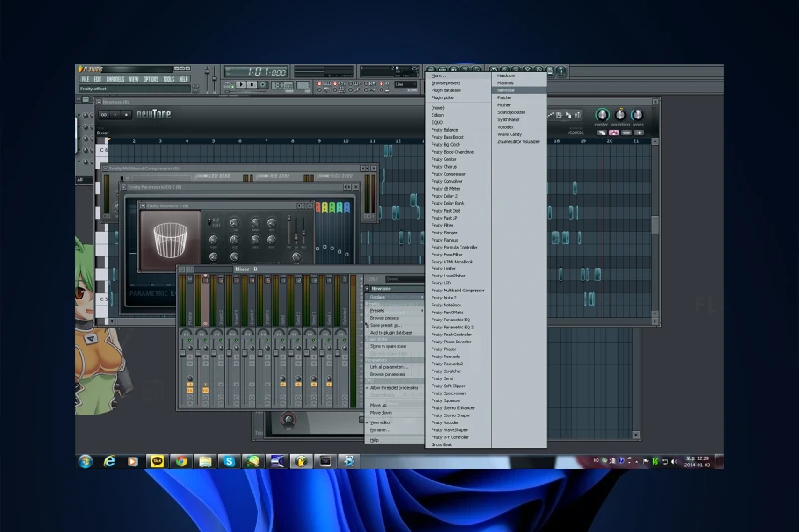Click the volume speaker icon in system tray
The width and height of the screenshot is (799, 532).
(x=673, y=462)
